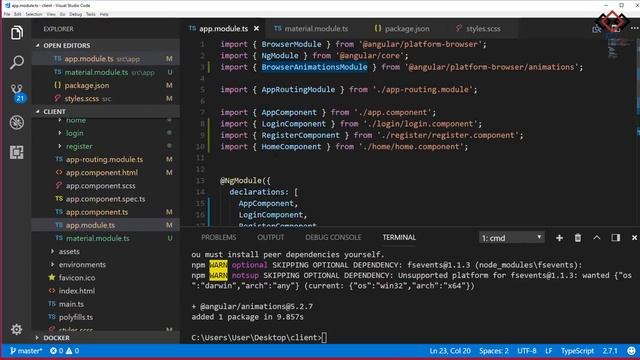Open app.component.spec.ts in the file tree

pos(106,199)
